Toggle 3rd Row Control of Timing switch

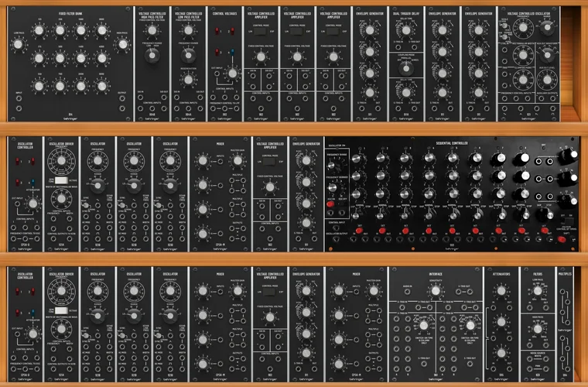(x=569, y=221)
